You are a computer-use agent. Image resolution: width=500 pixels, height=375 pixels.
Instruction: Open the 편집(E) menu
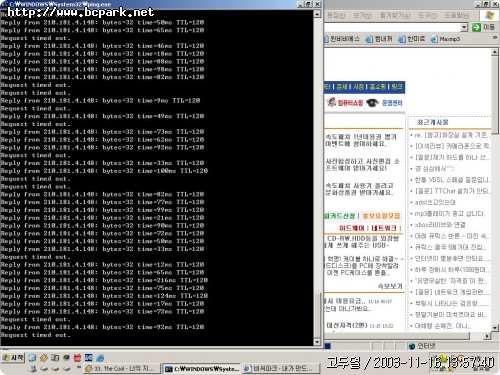(x=336, y=16)
